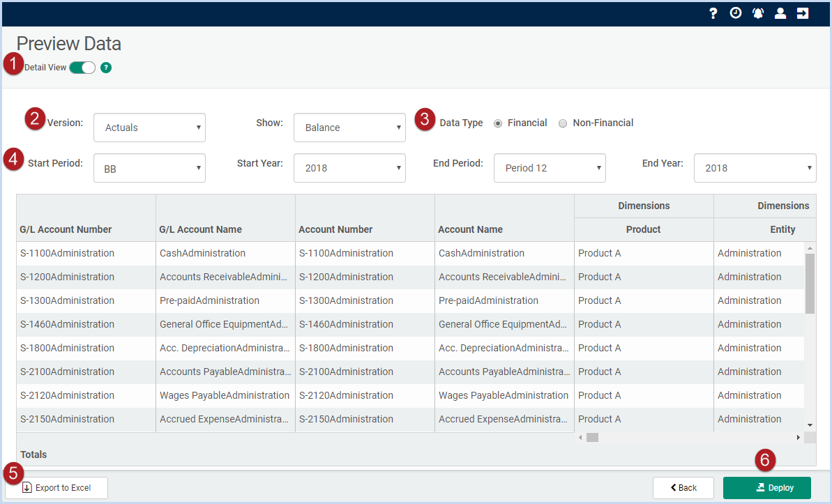Click Account Number cell S-1800Administration
Viewport: 832px width, 504px height.
[x=365, y=348]
